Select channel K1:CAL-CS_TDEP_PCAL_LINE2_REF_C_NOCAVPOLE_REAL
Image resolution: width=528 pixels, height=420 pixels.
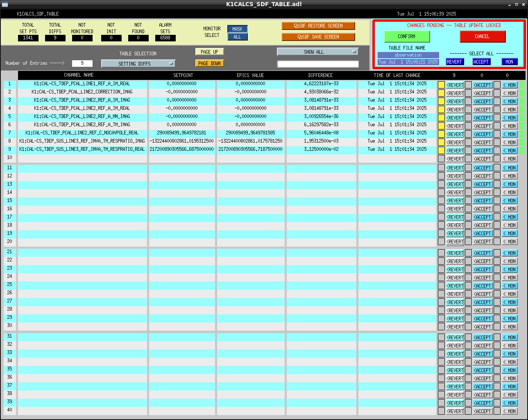(82, 133)
